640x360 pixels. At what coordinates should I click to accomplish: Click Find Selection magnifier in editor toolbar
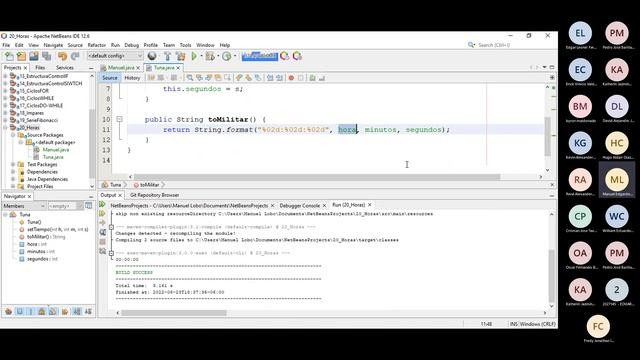click(x=190, y=78)
